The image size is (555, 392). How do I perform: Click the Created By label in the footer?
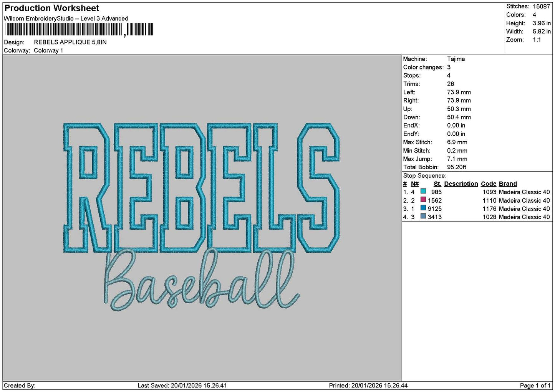20,385
